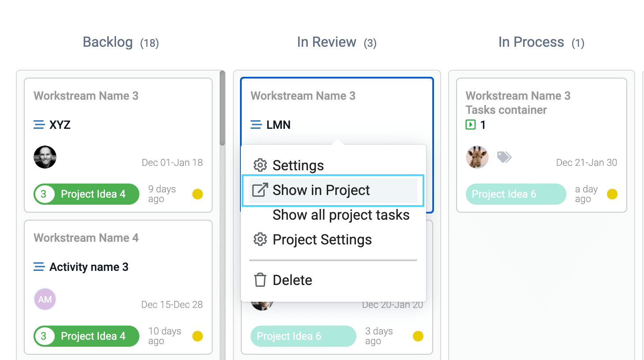Screen dimensions: 644x360
Task: Click the Project Idea 6 tag in In Process
Action: 516,194
